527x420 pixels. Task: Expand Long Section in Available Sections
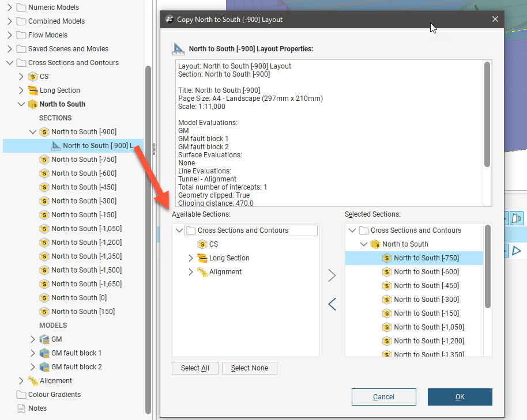[x=191, y=258]
